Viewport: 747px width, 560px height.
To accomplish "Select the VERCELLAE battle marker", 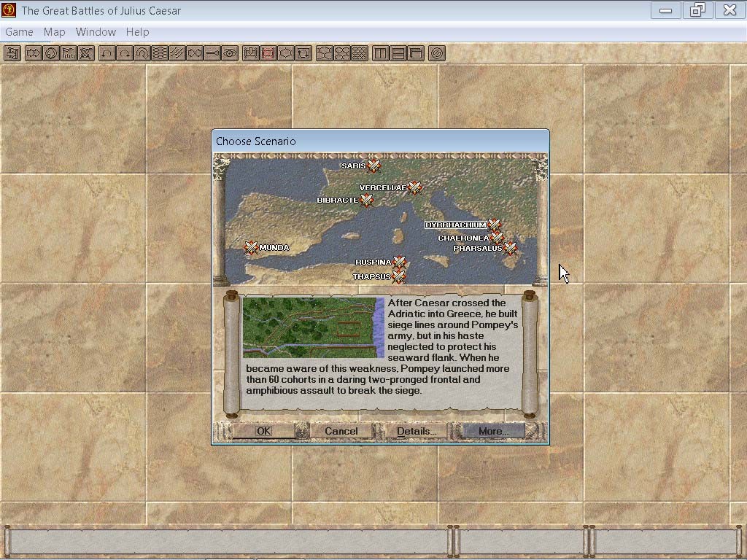I will click(x=415, y=187).
